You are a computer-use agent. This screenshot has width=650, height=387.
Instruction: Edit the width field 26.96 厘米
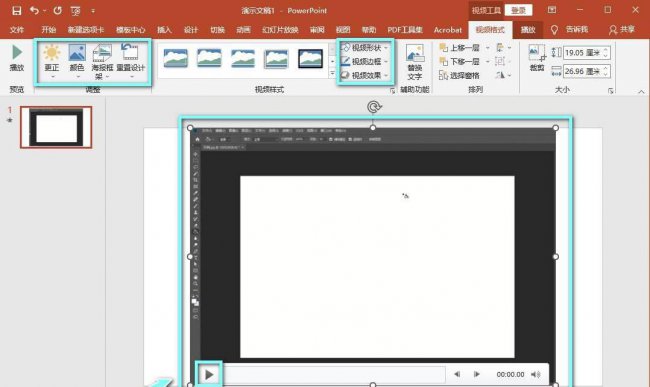[x=582, y=71]
